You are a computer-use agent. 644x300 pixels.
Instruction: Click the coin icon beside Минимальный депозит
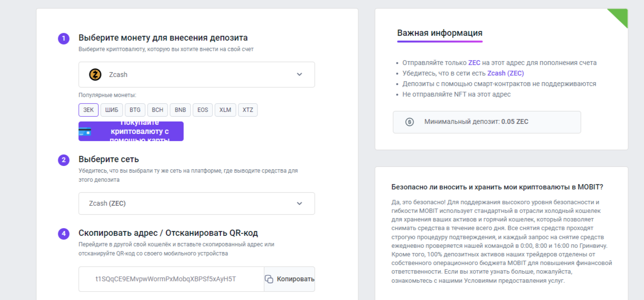(x=409, y=122)
